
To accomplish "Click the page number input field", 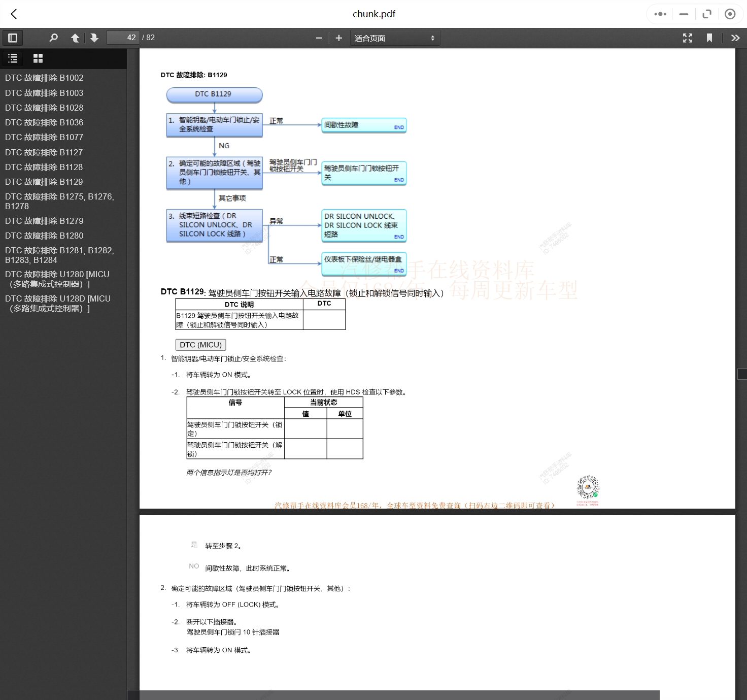I will tap(122, 38).
